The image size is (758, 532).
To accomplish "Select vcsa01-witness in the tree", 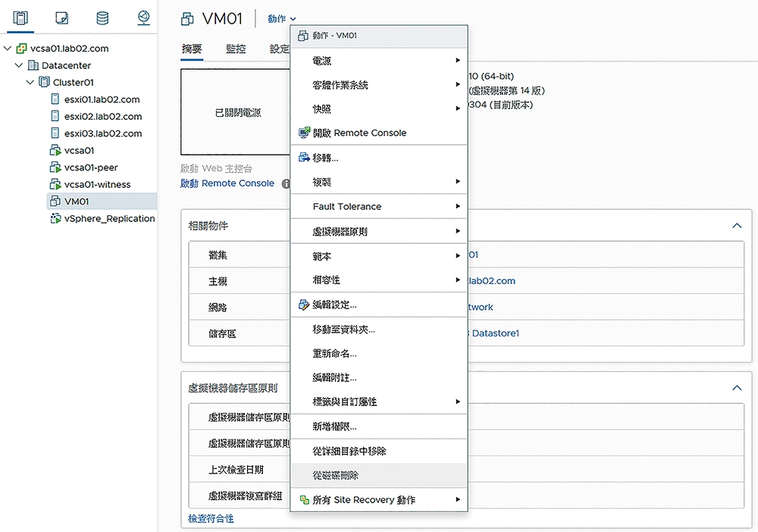I will point(97,184).
